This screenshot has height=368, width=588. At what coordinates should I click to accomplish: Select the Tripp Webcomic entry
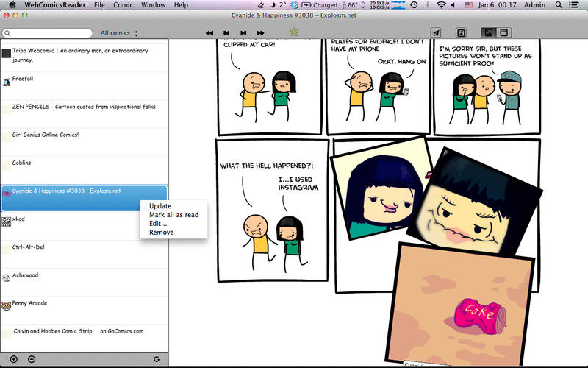[x=85, y=58]
